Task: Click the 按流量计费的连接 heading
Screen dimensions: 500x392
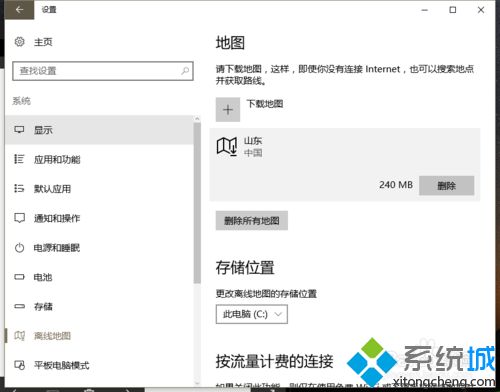Action: [x=274, y=361]
